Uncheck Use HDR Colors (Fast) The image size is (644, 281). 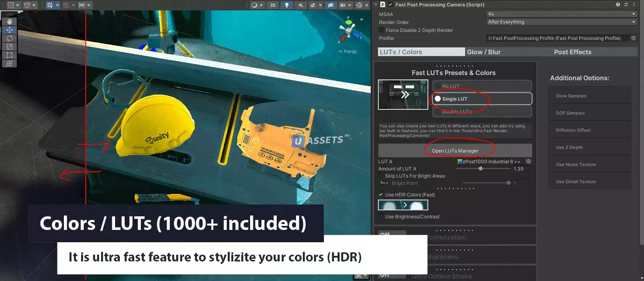click(381, 194)
